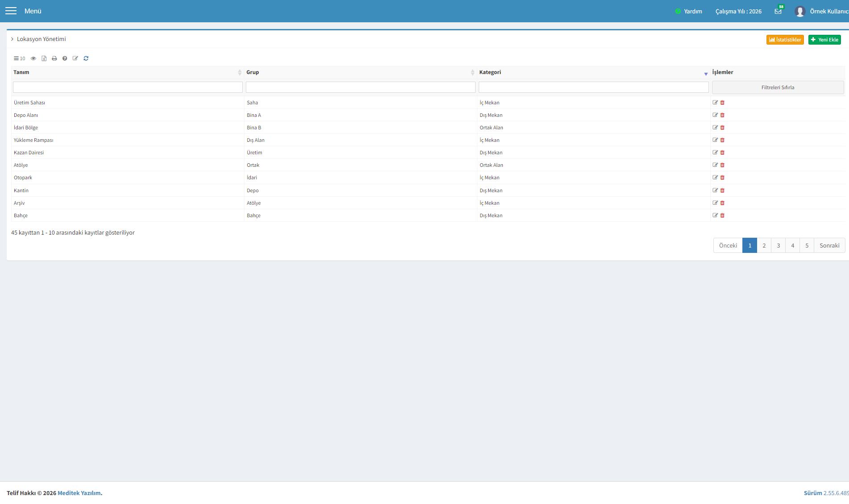Toggle column visibility eye icon
849x504 pixels.
coord(33,58)
